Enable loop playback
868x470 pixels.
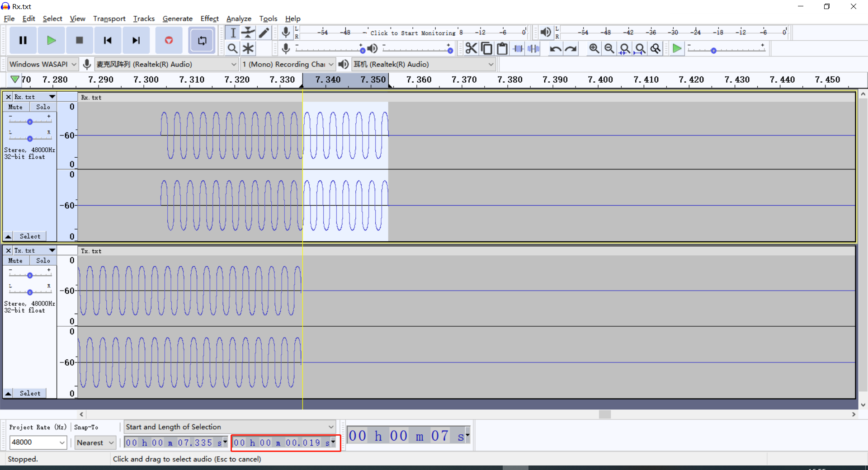point(202,40)
